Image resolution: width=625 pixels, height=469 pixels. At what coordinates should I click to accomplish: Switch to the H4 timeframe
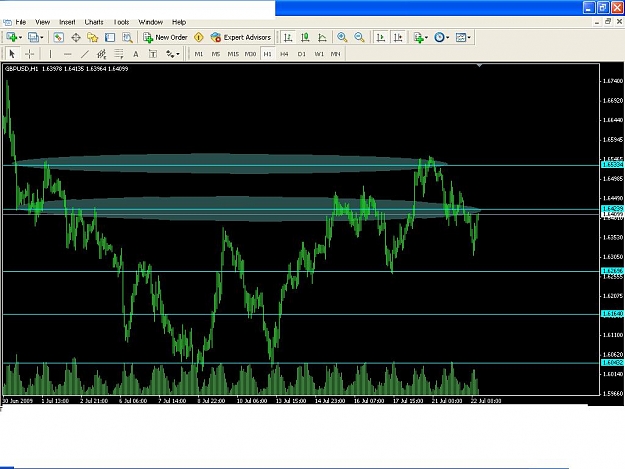284,54
